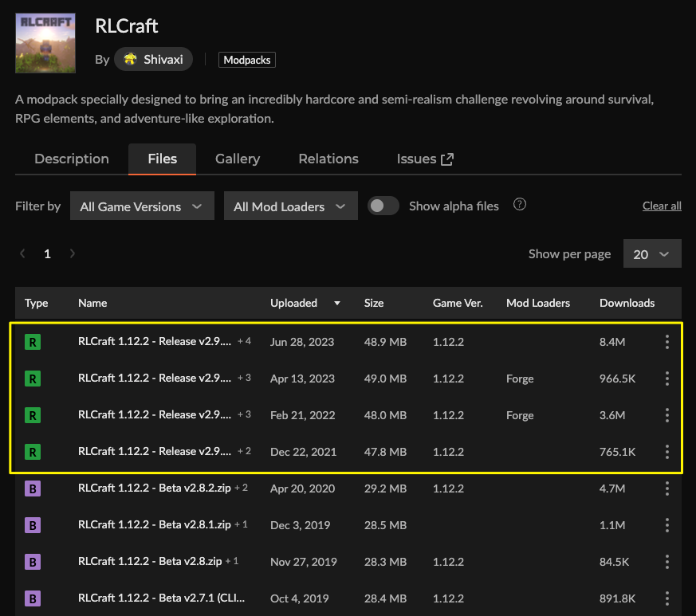Open three-dot menu for Beta v2.8.zip row
The height and width of the screenshot is (616, 696).
coord(667,561)
